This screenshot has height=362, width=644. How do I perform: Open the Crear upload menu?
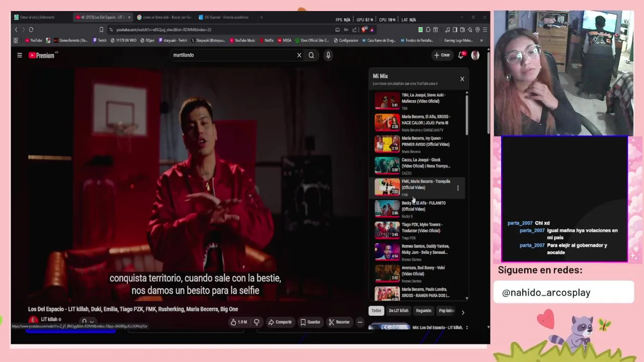point(442,55)
